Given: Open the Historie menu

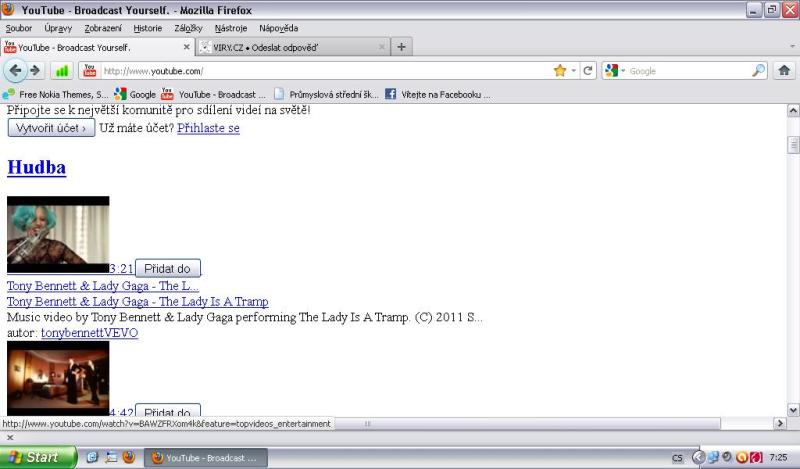Looking at the screenshot, I should pyautogui.click(x=147, y=28).
